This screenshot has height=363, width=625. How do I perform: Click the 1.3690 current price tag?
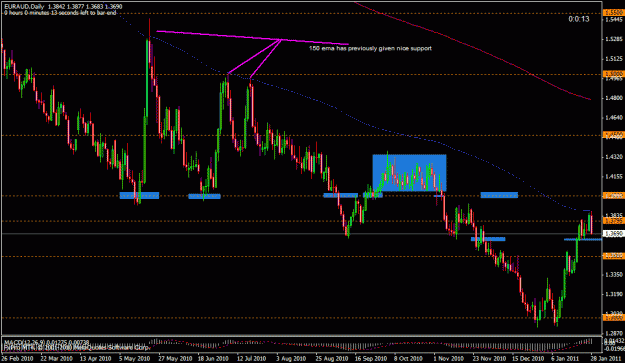pos(613,233)
